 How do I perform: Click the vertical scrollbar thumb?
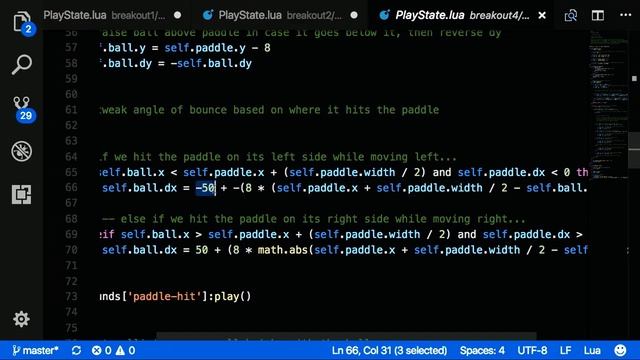coord(634,149)
